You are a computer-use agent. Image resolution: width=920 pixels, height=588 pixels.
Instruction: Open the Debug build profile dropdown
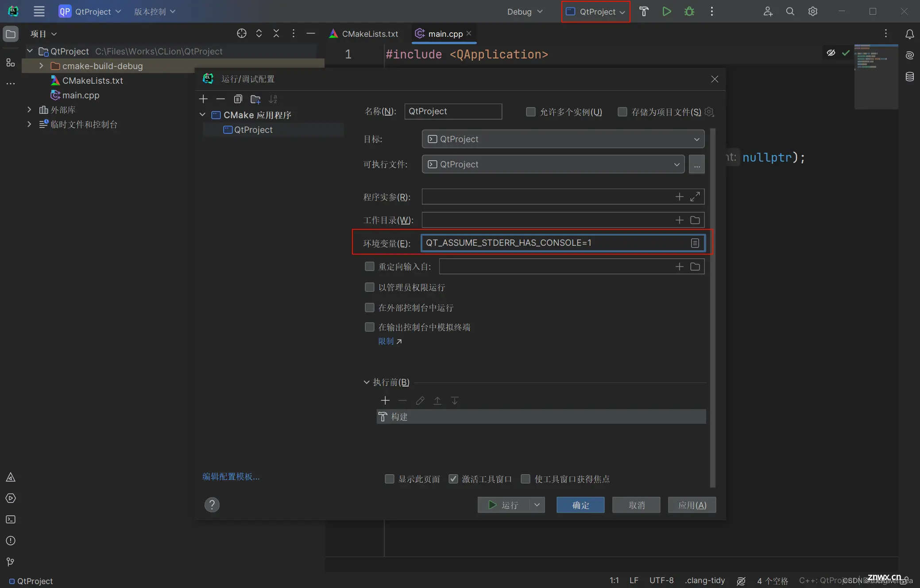coord(525,12)
